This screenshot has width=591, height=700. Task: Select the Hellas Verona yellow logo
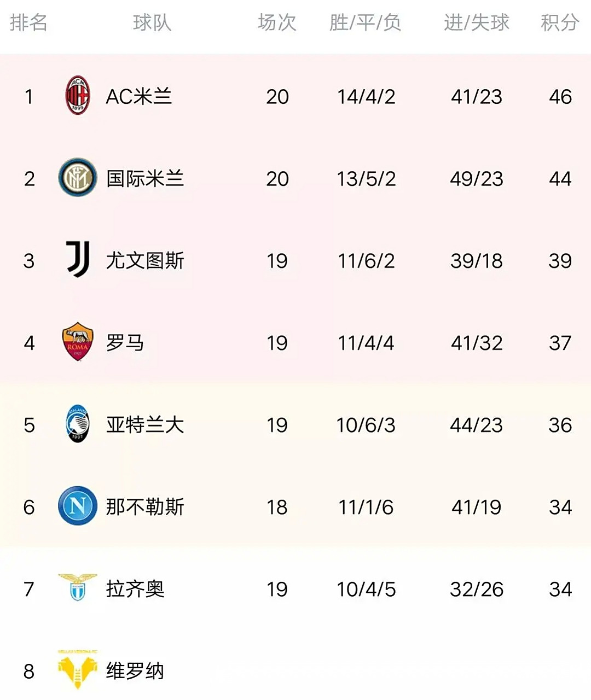78,669
